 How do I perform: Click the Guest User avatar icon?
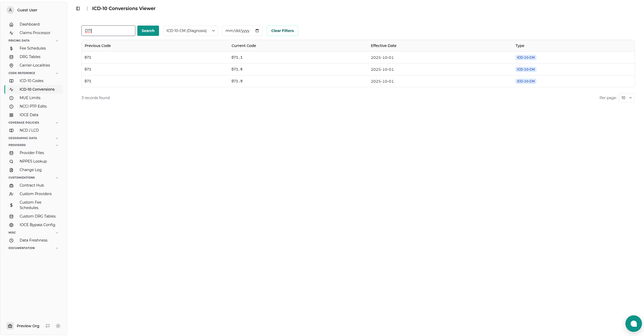click(x=10, y=10)
